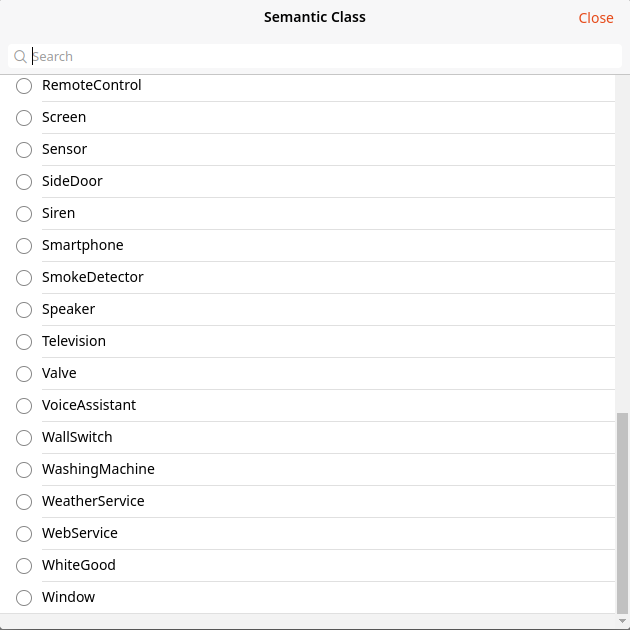The height and width of the screenshot is (630, 630).
Task: Select the Sensor option
Action: pos(24,149)
